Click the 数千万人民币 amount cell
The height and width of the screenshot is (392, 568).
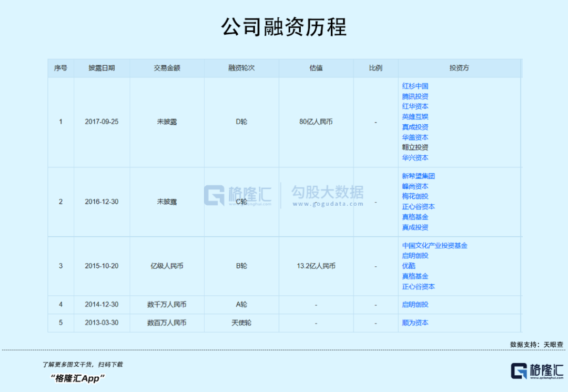click(x=167, y=305)
